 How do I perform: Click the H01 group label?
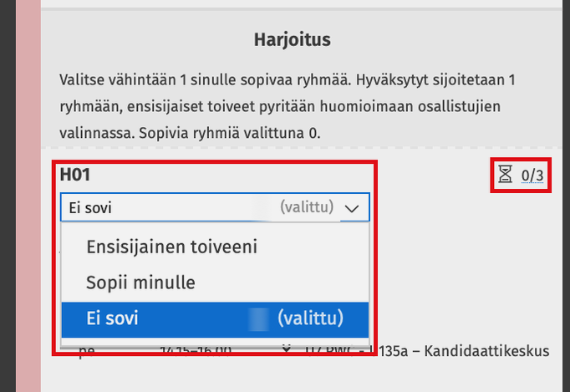74,175
